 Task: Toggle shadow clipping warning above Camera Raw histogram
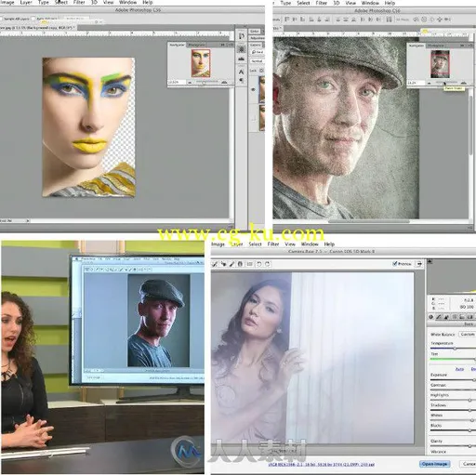coord(430,261)
